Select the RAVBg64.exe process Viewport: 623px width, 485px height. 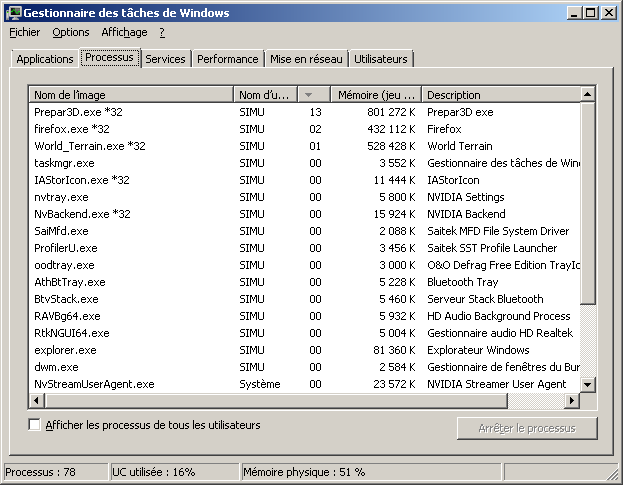305,316
